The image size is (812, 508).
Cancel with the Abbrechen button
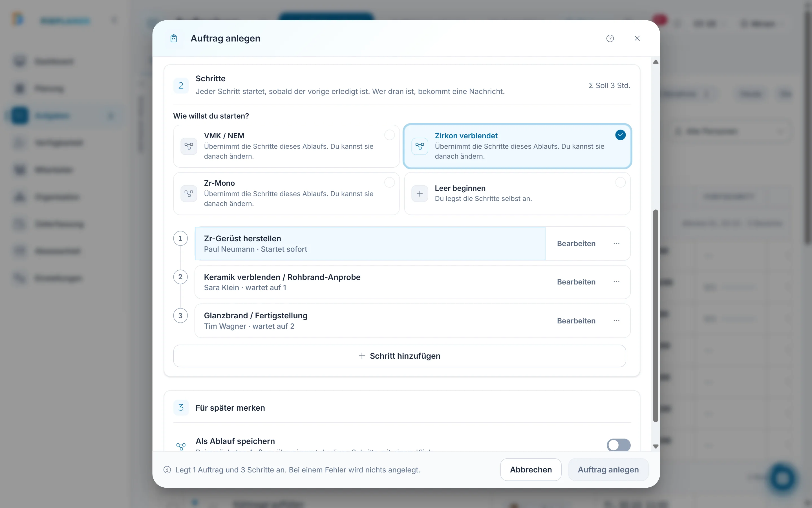[x=531, y=470]
